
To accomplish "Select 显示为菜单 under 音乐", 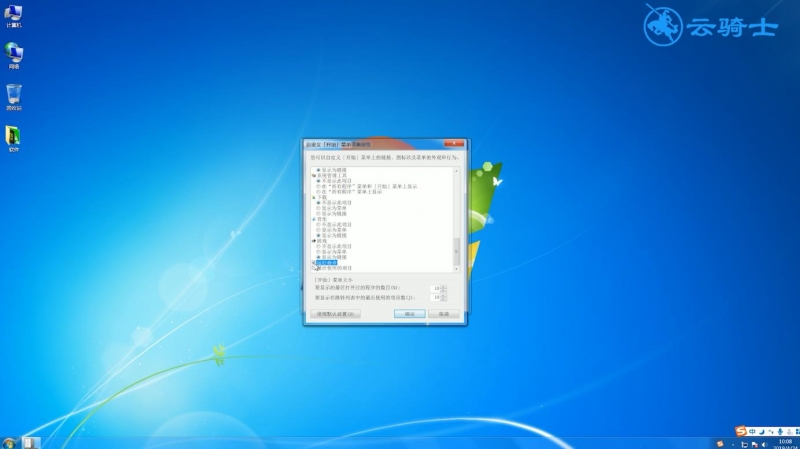I will (x=332, y=230).
